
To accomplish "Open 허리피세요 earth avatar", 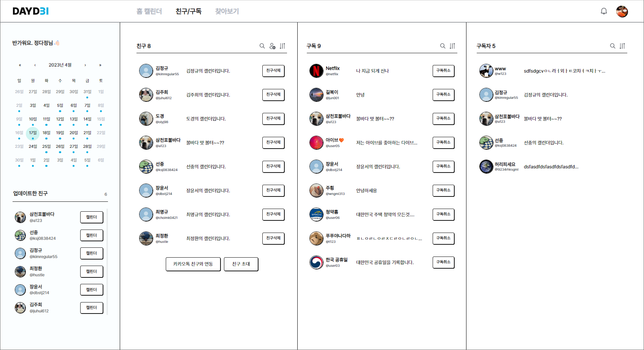I will click(x=486, y=166).
